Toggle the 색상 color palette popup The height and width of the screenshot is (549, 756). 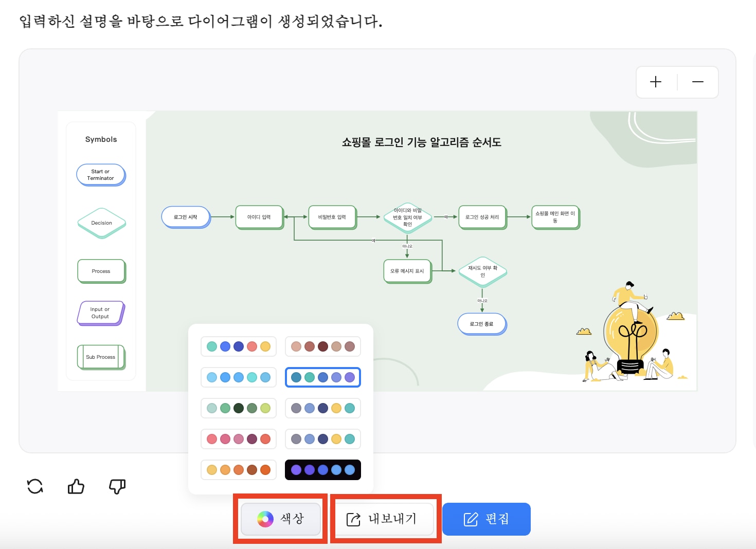281,519
